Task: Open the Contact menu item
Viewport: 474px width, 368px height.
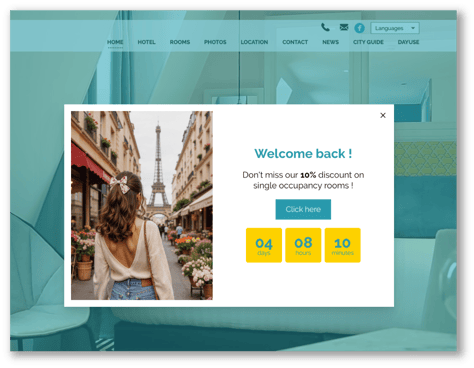Action: 295,42
